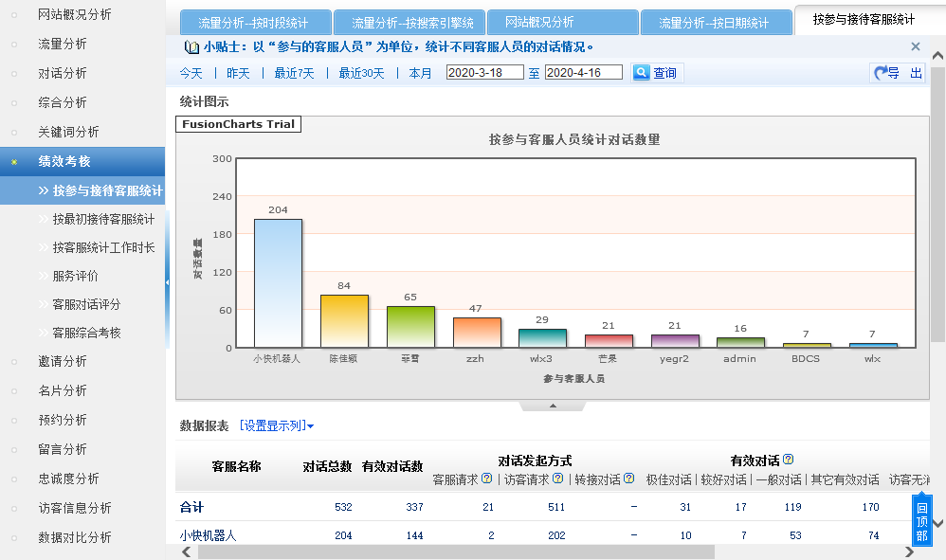
Task: Click the horizontal scrollbar right arrow
Action: click(910, 551)
